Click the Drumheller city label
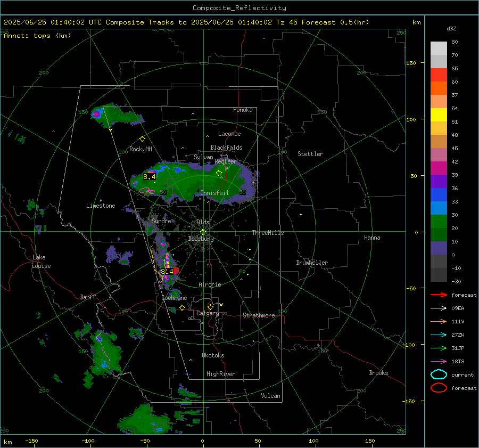 click(312, 263)
